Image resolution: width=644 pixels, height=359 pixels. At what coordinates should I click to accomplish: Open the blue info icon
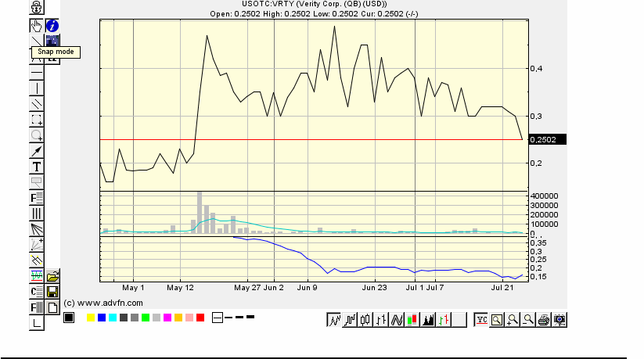click(52, 26)
